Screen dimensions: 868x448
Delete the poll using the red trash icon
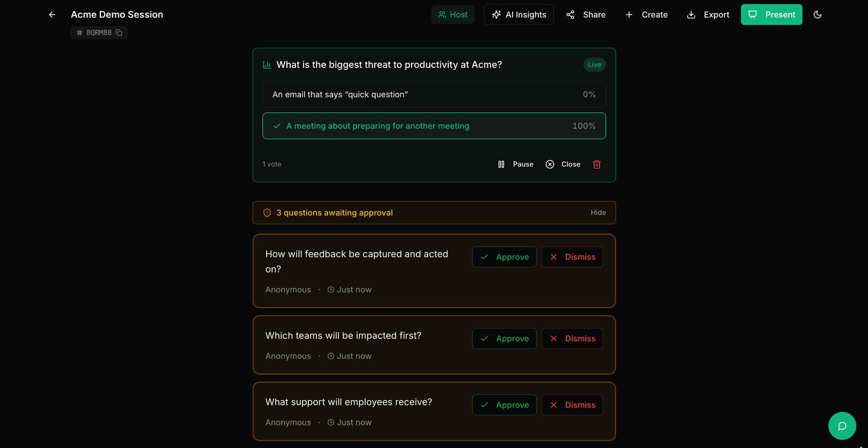(x=597, y=164)
